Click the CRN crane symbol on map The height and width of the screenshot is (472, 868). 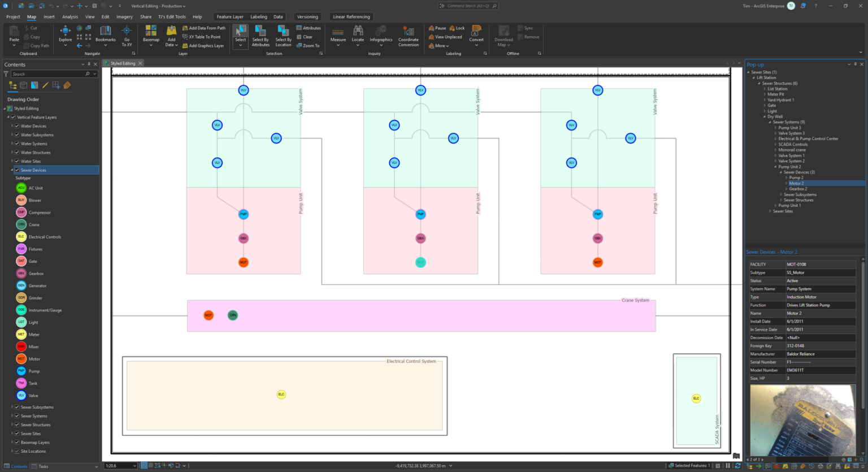pyautogui.click(x=233, y=315)
